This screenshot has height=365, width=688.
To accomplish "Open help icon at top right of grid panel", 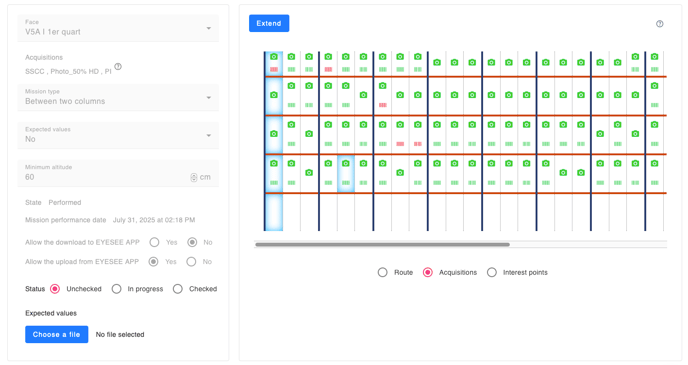I will click(x=659, y=24).
